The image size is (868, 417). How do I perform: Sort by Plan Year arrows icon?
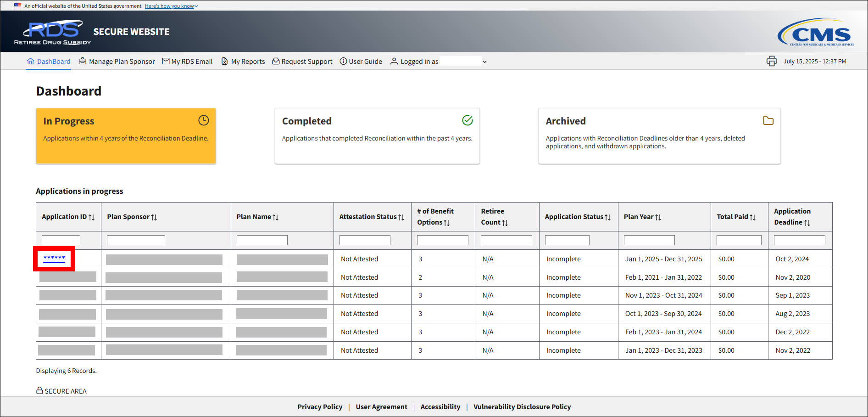(658, 217)
